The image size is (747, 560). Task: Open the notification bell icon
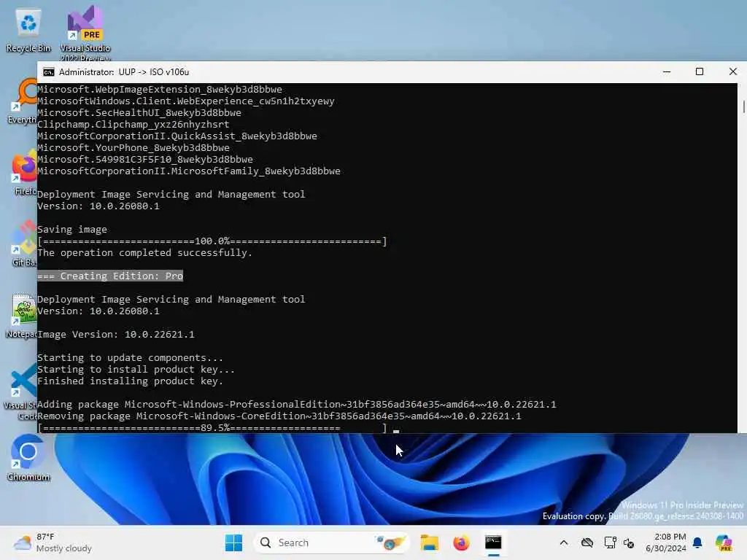point(697,542)
